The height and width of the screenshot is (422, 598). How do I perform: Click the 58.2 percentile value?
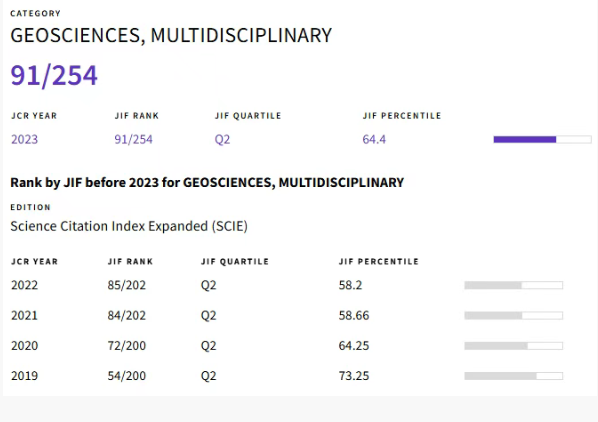coord(350,285)
